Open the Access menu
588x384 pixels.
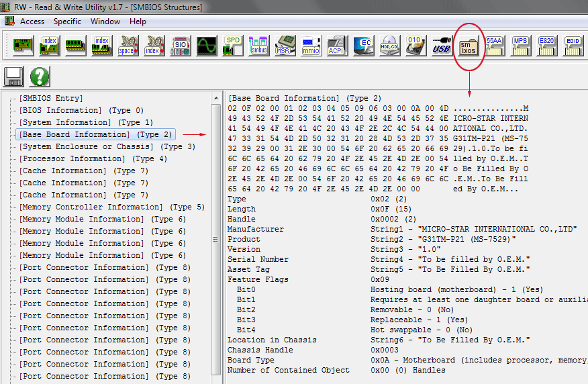32,21
